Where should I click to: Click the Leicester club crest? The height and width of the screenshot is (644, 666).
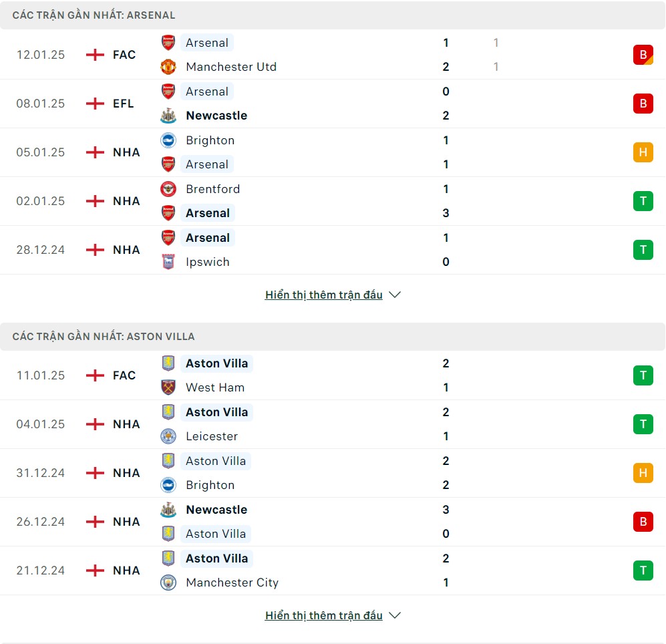pos(168,436)
